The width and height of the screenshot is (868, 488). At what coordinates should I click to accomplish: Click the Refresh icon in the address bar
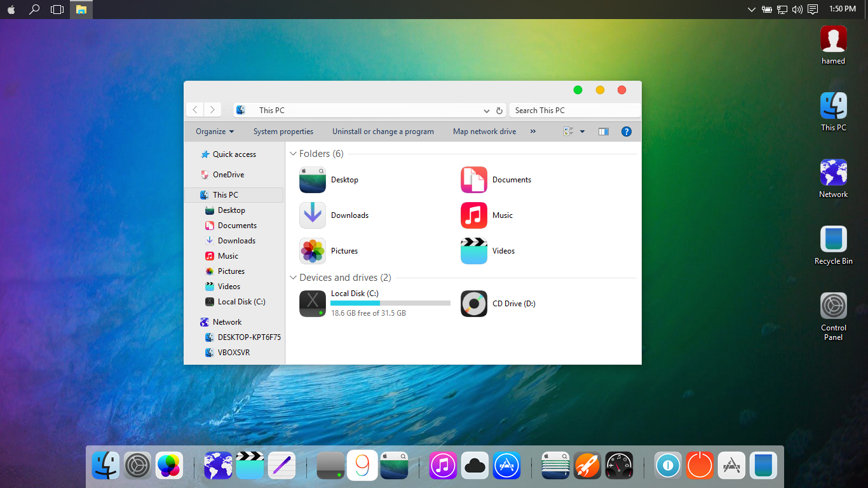click(x=499, y=111)
